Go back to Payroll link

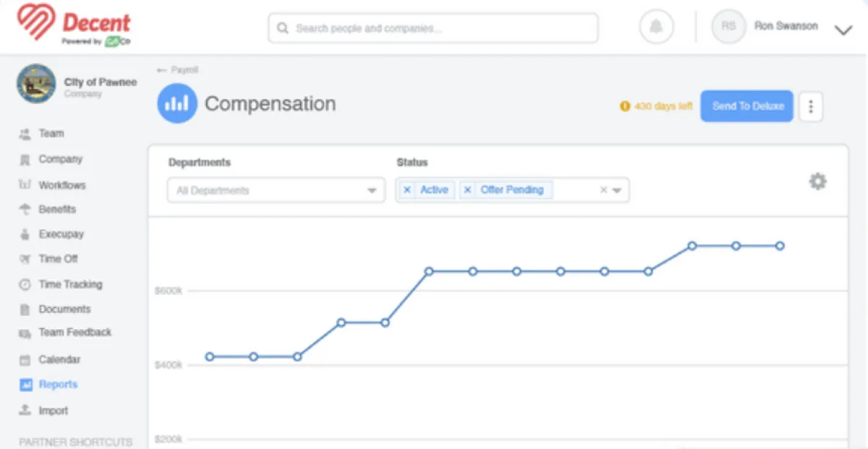point(178,70)
